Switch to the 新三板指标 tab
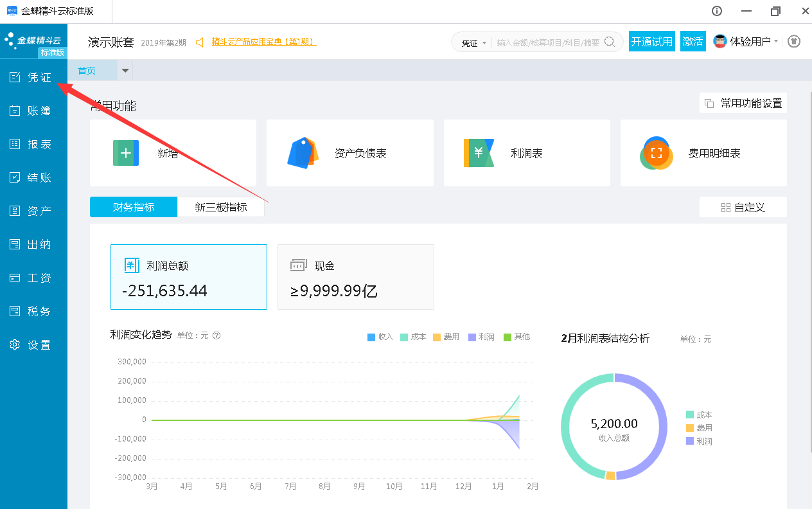 point(221,206)
